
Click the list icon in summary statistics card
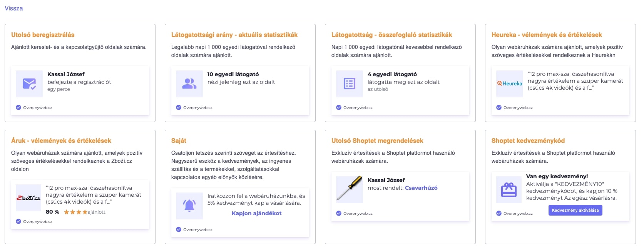(x=350, y=84)
